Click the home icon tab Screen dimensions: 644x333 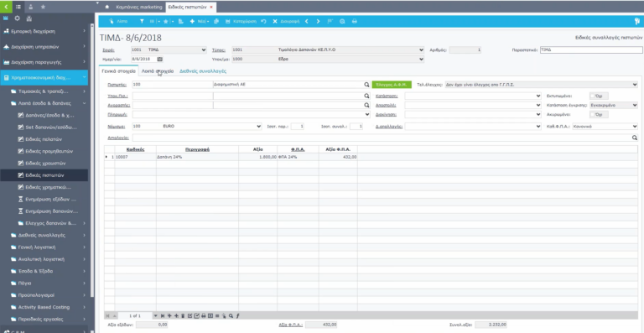click(106, 7)
